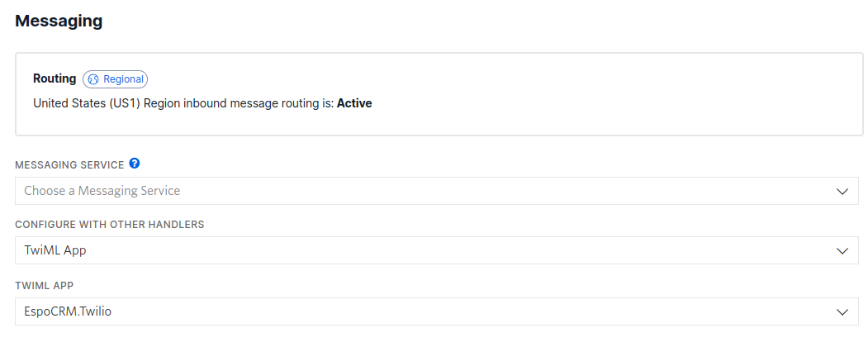Open the Messaging Service dropdown
868x347 pixels.
click(436, 191)
